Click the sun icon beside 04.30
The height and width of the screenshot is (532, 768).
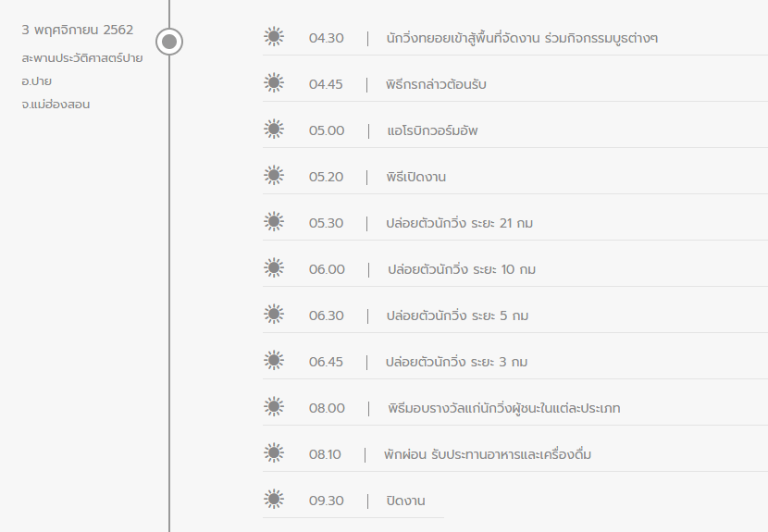click(x=274, y=37)
